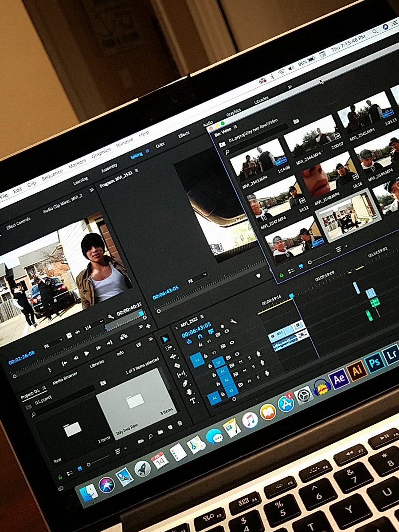Select the Selection arrow tool
The image size is (399, 532).
coord(165,339)
